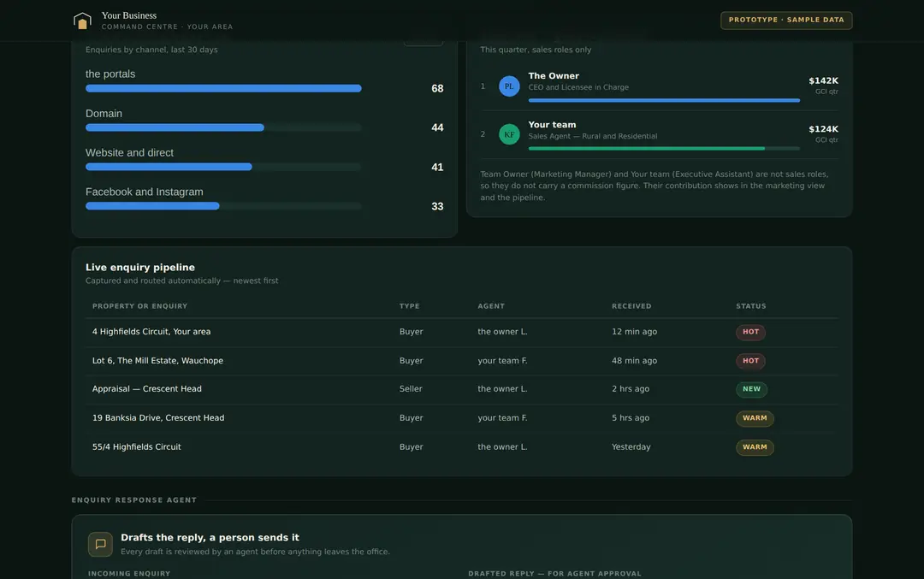This screenshot has width=924, height=579.
Task: Click the Prototype Sample Data badge
Action: (786, 20)
